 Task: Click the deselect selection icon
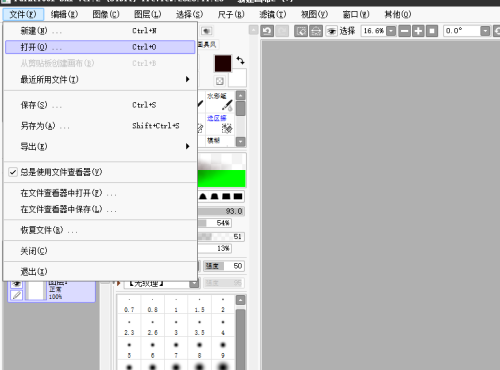(x=301, y=31)
